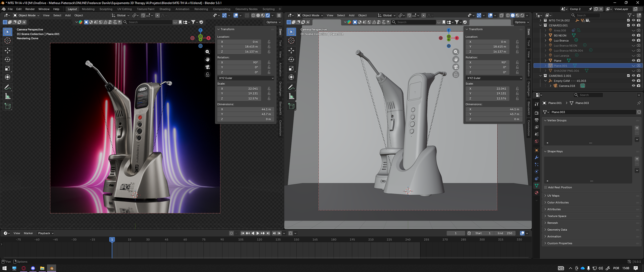This screenshot has width=644, height=272.
Task: Select the Move tool in left viewport
Action: click(x=7, y=51)
